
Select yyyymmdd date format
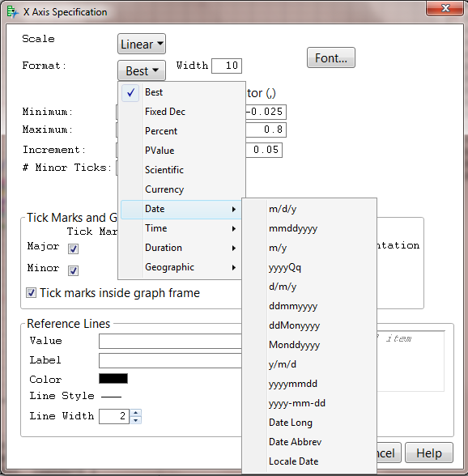(x=309, y=384)
